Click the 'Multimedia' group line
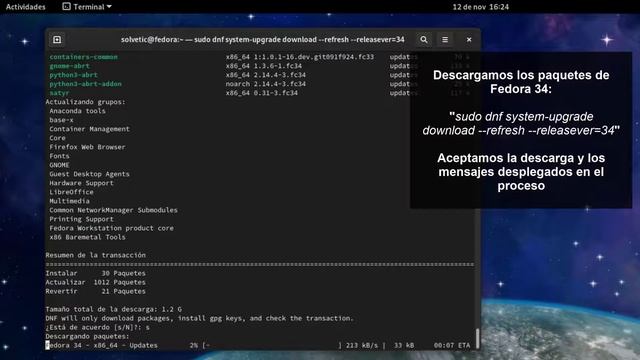Screen dimensions: 640x360 (69, 201)
